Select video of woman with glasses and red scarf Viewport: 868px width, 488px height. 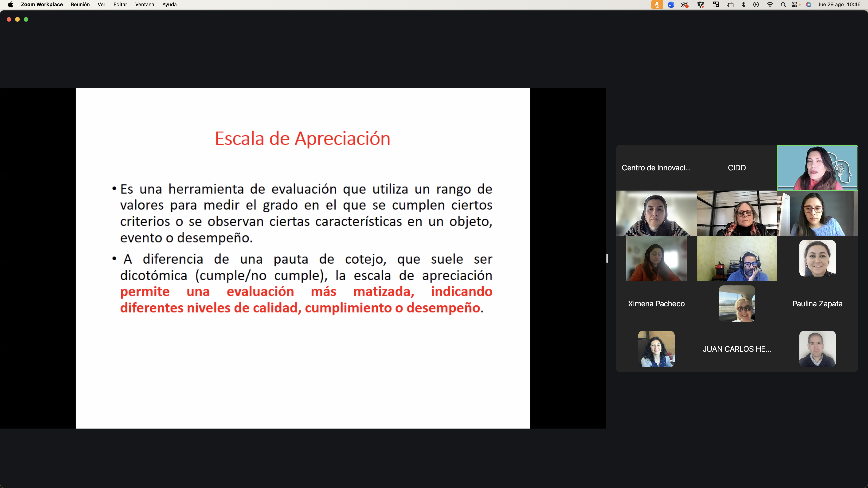click(737, 213)
